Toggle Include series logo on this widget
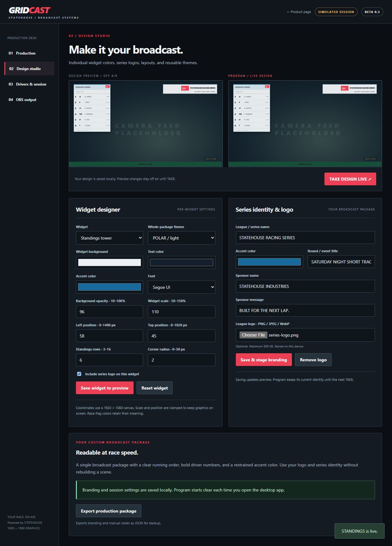The height and width of the screenshot is (546, 392). coord(79,374)
